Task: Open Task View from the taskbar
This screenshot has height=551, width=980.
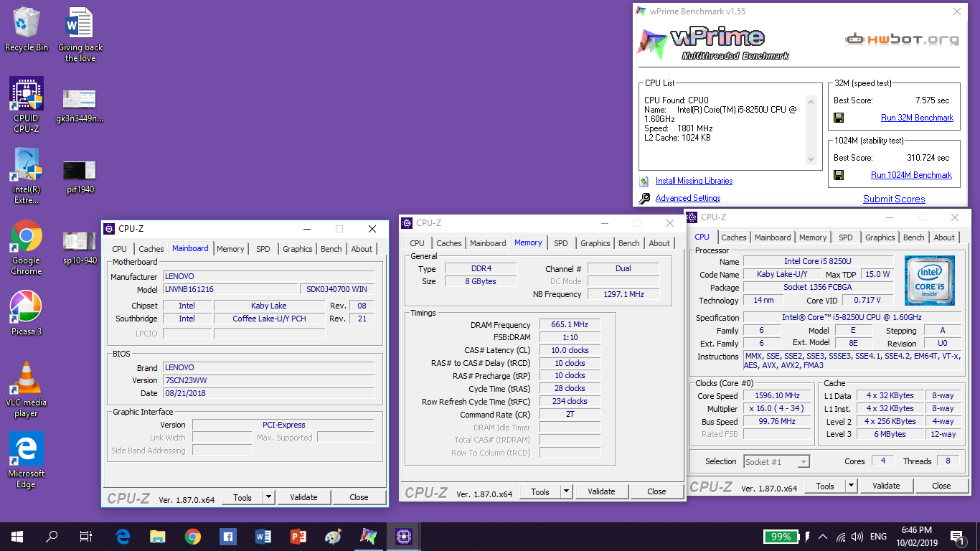Action: point(86,537)
